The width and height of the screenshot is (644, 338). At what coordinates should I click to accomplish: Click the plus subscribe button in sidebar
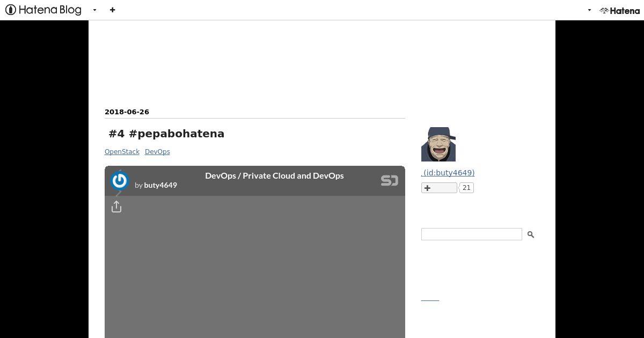(x=439, y=188)
